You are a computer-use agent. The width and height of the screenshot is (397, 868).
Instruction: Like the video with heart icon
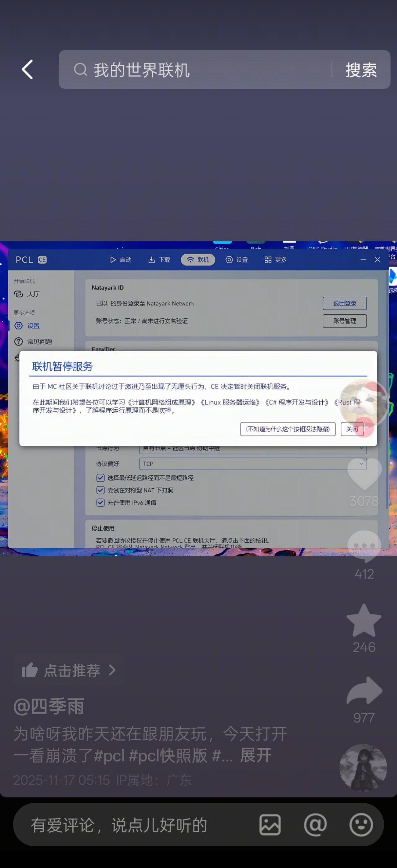tap(364, 475)
